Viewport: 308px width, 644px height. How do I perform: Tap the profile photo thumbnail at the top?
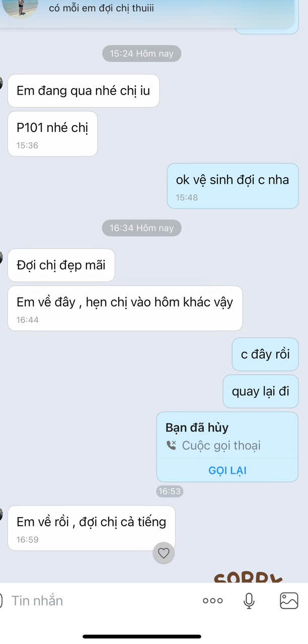point(20,8)
